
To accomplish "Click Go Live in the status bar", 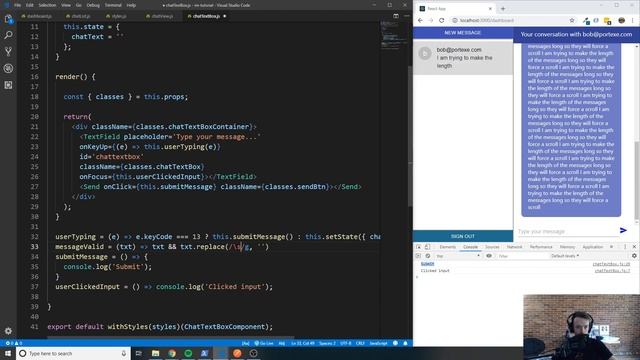I will pyautogui.click(x=264, y=343).
